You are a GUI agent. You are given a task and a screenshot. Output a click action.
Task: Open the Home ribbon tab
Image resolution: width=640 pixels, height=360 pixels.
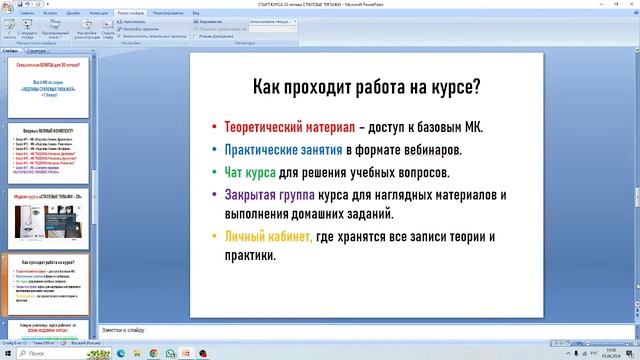click(x=27, y=13)
